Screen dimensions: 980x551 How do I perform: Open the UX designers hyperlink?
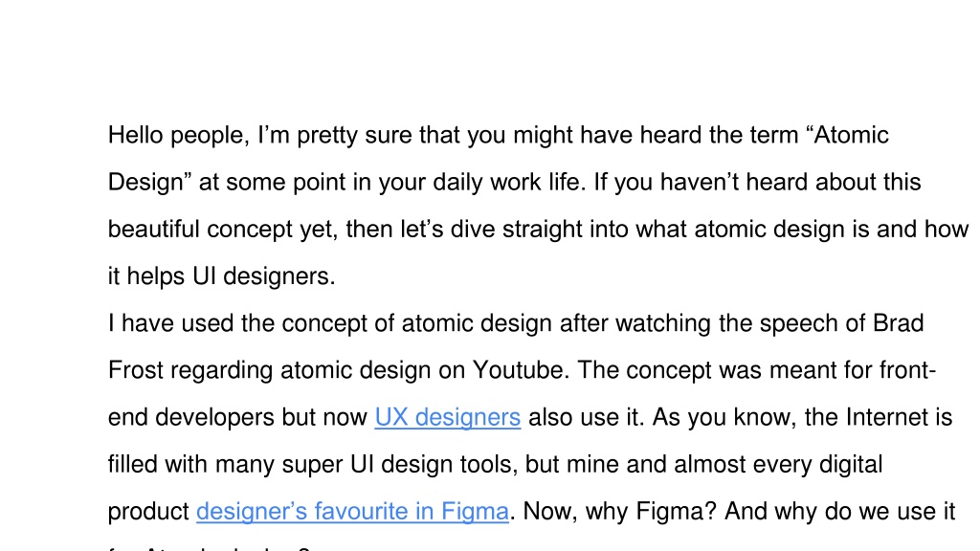pyautogui.click(x=448, y=417)
